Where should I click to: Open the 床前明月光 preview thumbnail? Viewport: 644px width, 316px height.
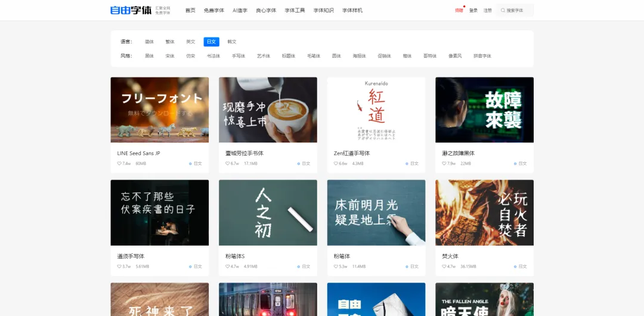pyautogui.click(x=376, y=212)
